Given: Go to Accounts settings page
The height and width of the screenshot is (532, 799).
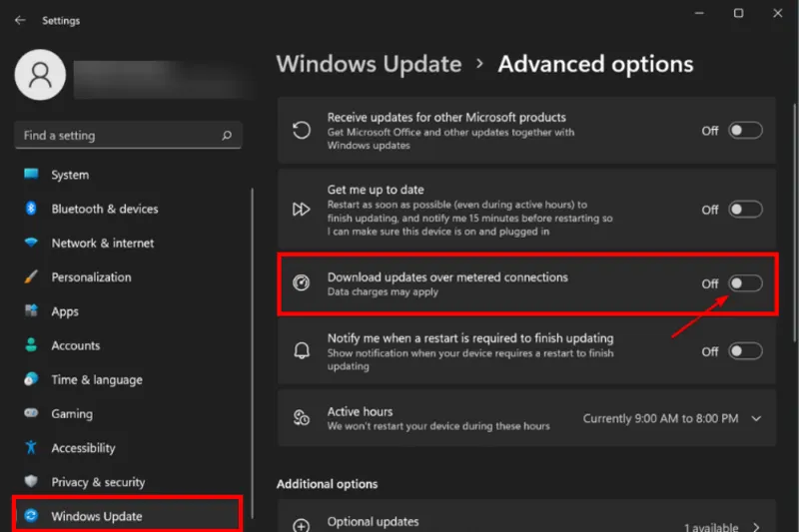Looking at the screenshot, I should pyautogui.click(x=76, y=345).
